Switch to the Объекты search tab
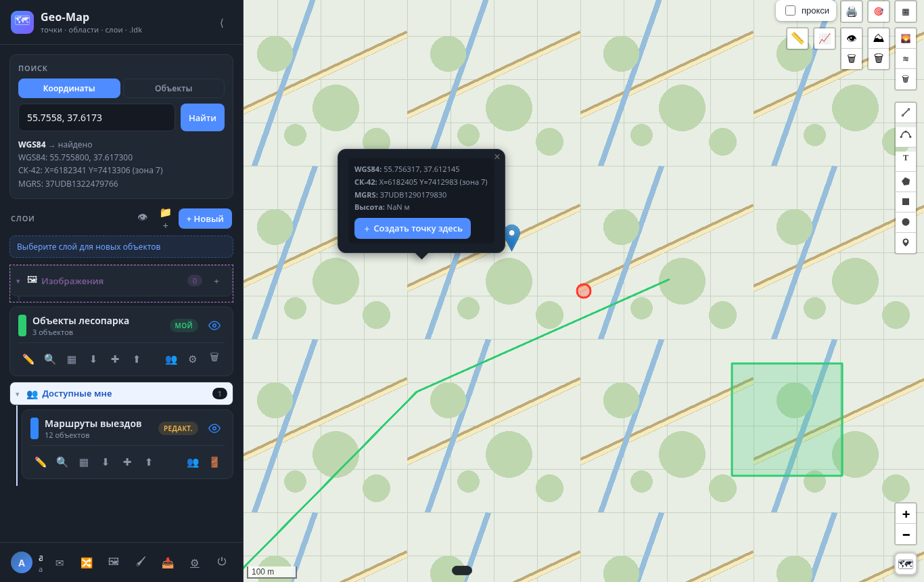Image resolution: width=924 pixels, height=582 pixels. click(x=173, y=89)
